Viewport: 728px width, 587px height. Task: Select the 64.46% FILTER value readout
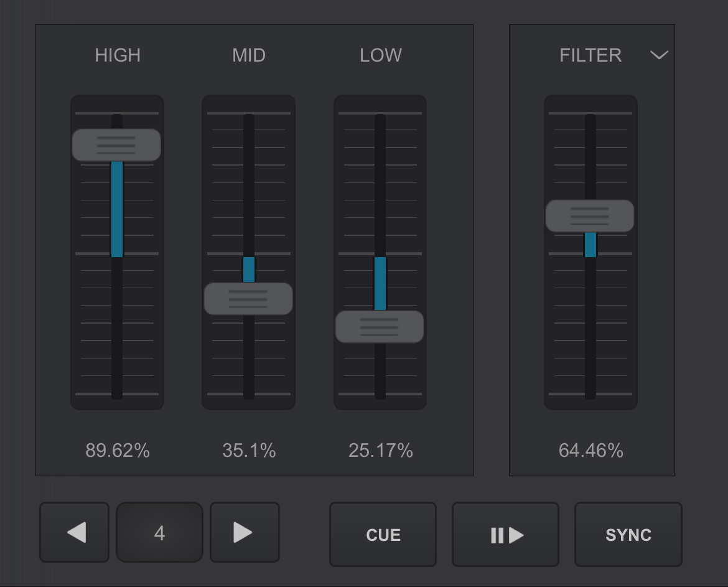click(590, 451)
